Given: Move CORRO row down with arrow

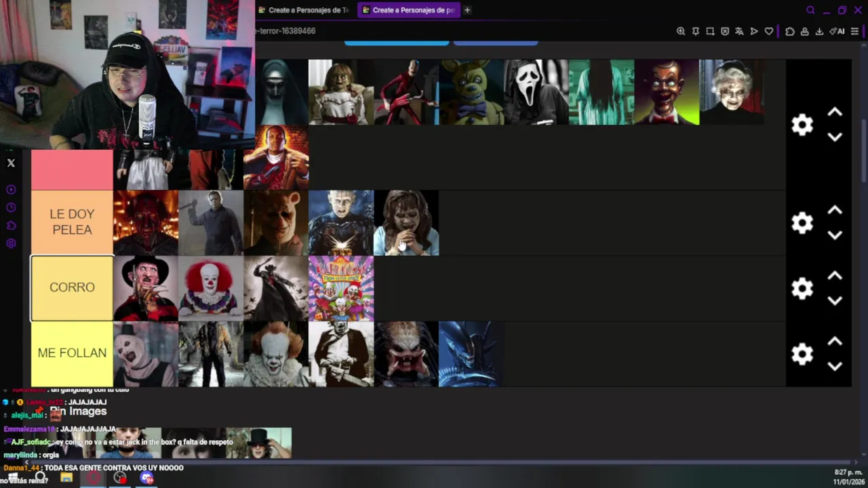Looking at the screenshot, I should (x=835, y=300).
